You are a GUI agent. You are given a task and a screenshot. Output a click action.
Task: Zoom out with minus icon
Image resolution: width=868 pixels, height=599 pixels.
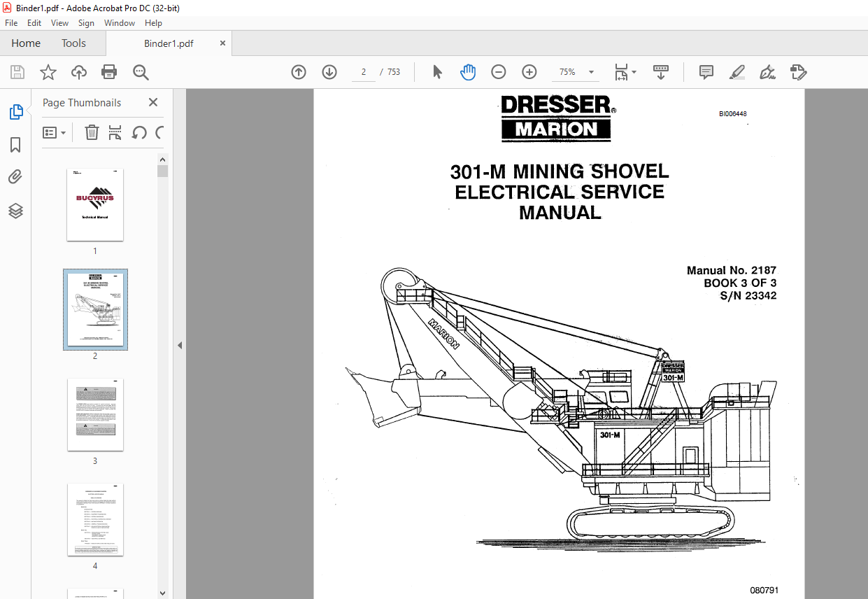pos(499,71)
